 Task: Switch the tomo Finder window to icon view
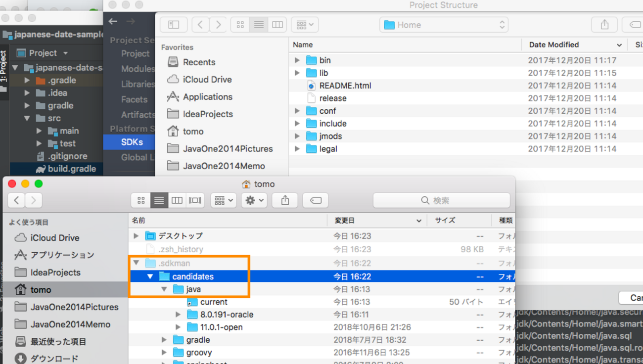[x=141, y=200]
